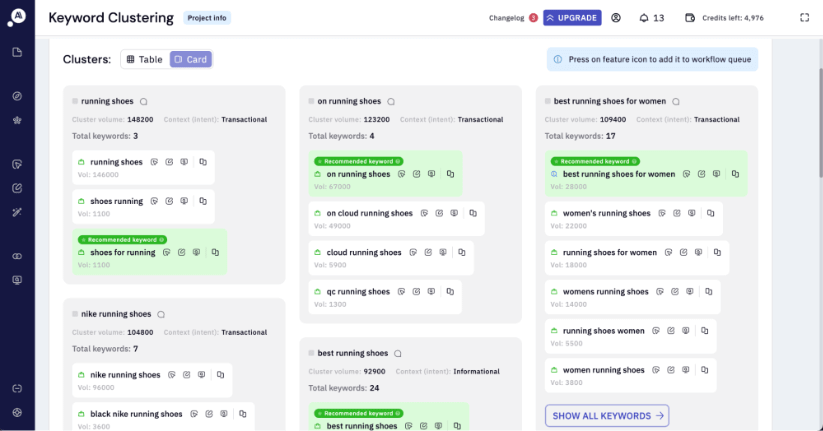Open the Project info badge
Image resolution: width=823 pixels, height=431 pixels.
(x=208, y=18)
